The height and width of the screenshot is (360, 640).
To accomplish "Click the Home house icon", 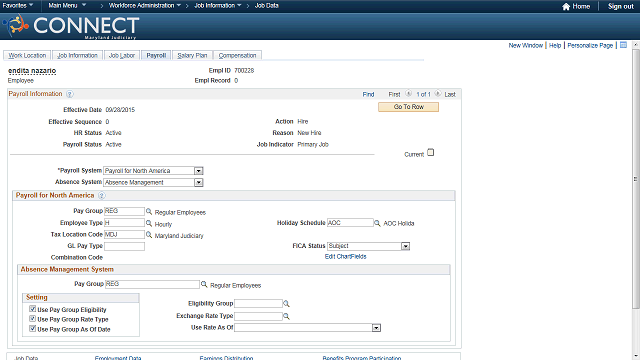I will (566, 7).
